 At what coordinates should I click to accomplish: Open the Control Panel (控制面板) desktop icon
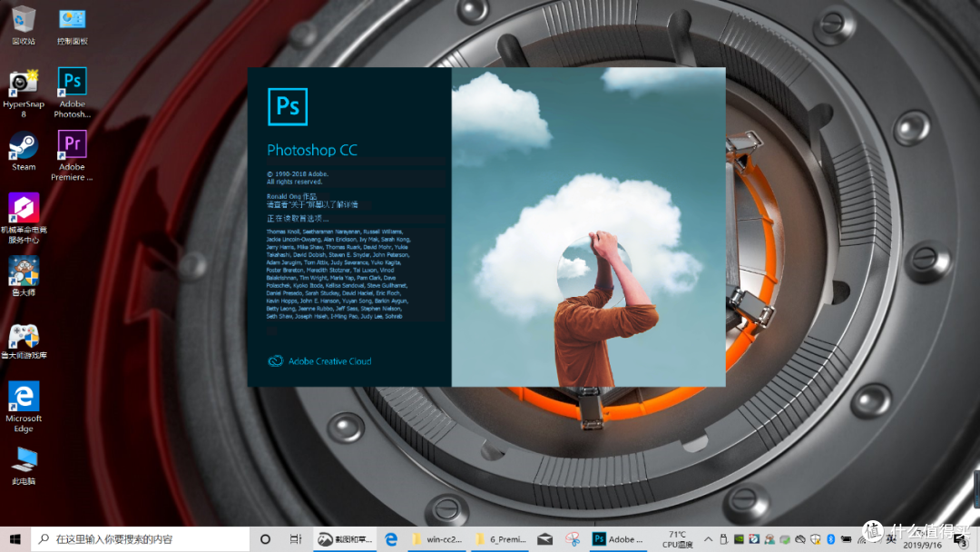coord(73,25)
